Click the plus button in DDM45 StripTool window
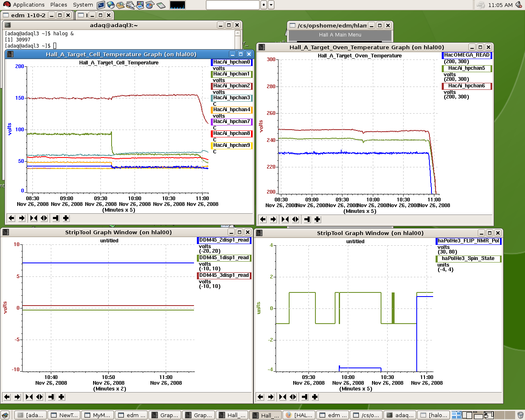 click(x=62, y=397)
